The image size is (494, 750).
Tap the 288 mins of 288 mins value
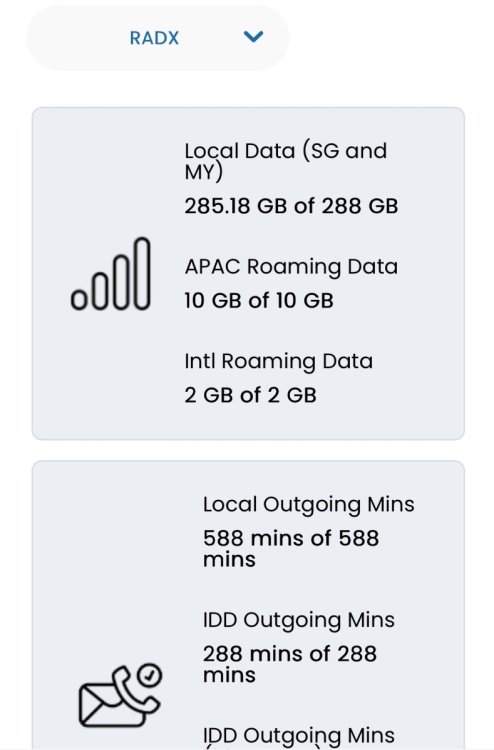[290, 664]
